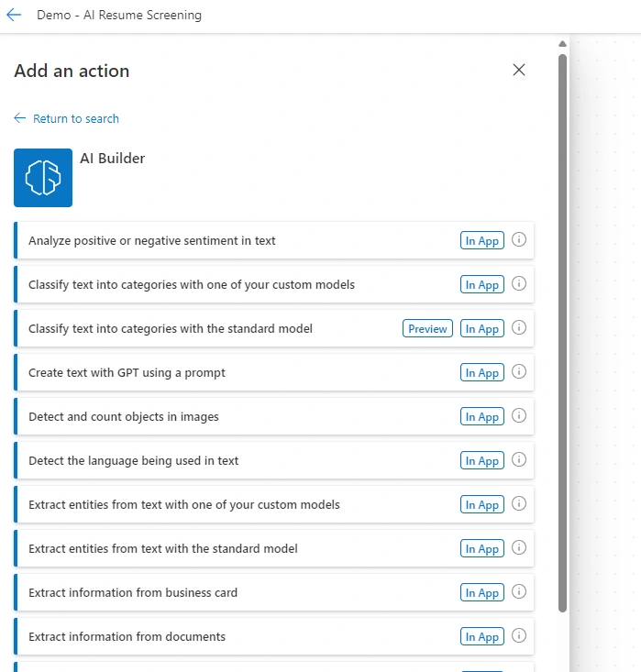Open info icon for Create text with GPT
Viewport: 641px width, 672px height.
519,371
